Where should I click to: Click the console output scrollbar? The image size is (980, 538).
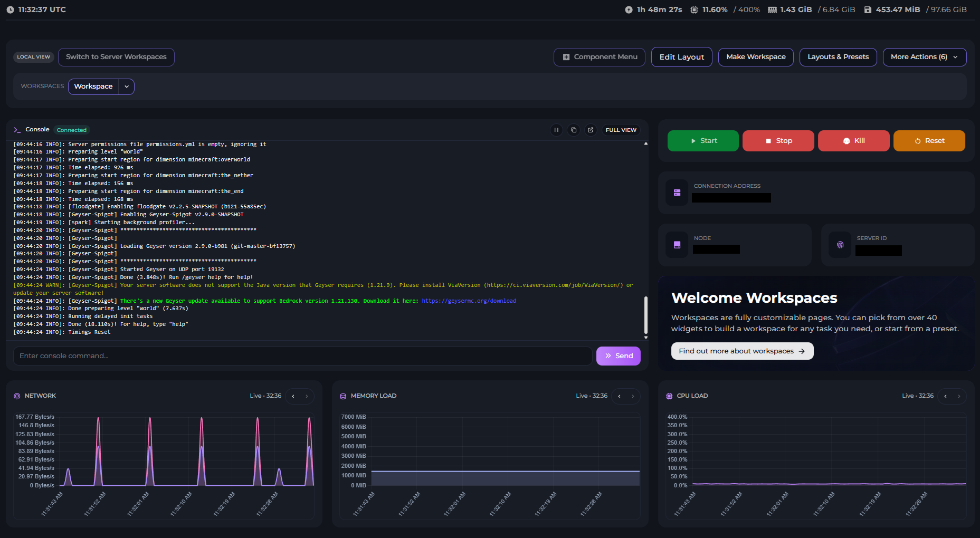coord(645,314)
